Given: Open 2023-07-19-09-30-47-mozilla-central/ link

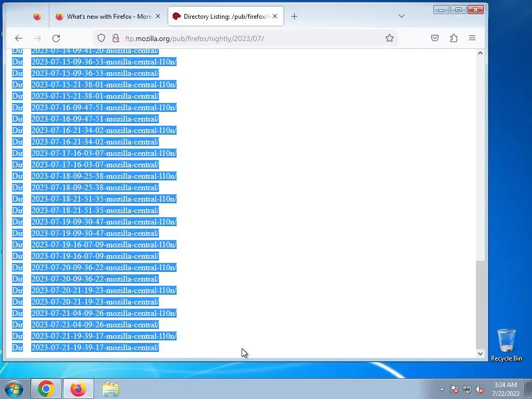Looking at the screenshot, I should (x=95, y=233).
